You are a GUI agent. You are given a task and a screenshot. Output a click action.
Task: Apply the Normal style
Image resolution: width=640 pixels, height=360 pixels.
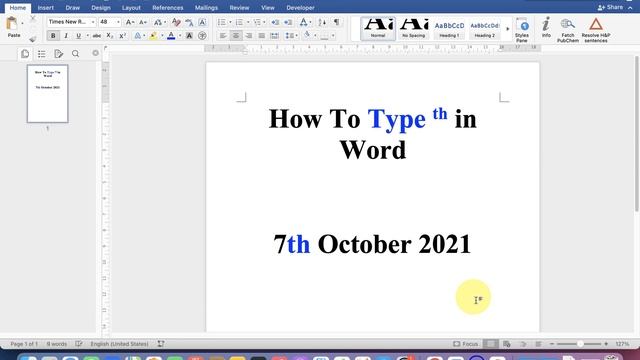[x=378, y=29]
